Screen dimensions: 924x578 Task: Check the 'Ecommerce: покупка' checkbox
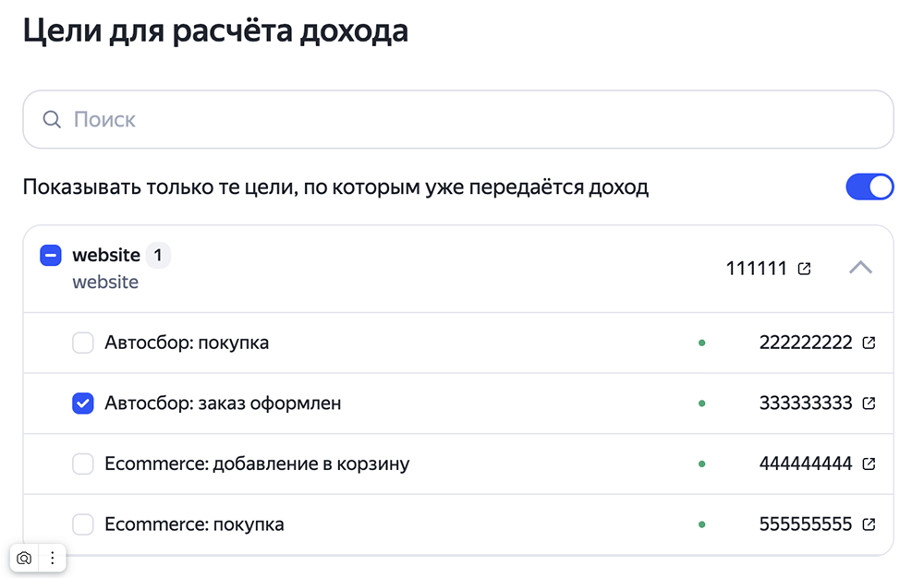[82, 524]
